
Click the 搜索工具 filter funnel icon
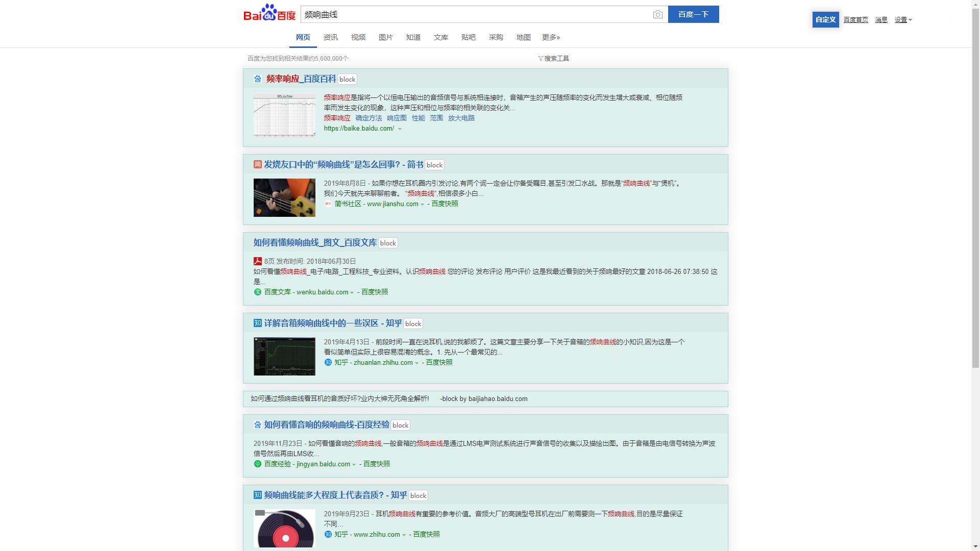(x=540, y=59)
